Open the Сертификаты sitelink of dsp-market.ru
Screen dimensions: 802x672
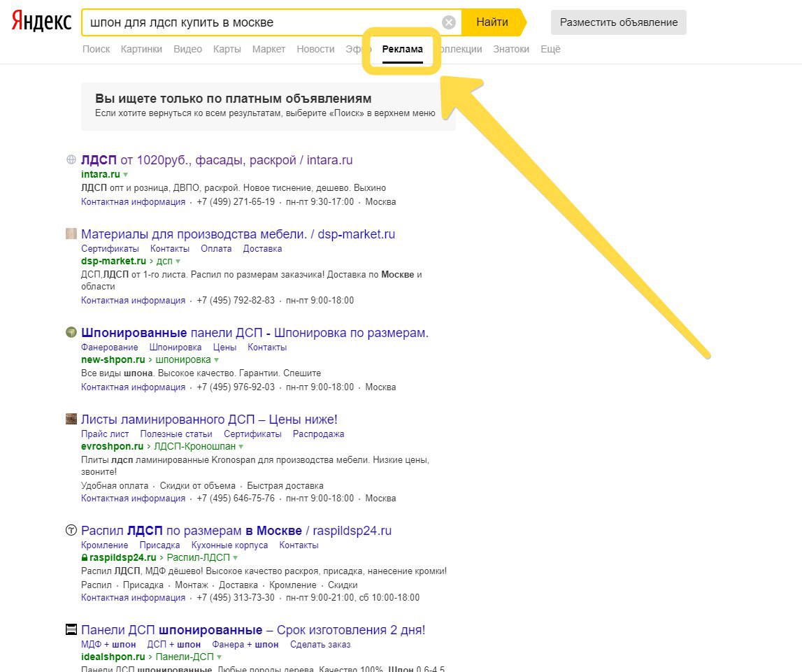coord(110,248)
